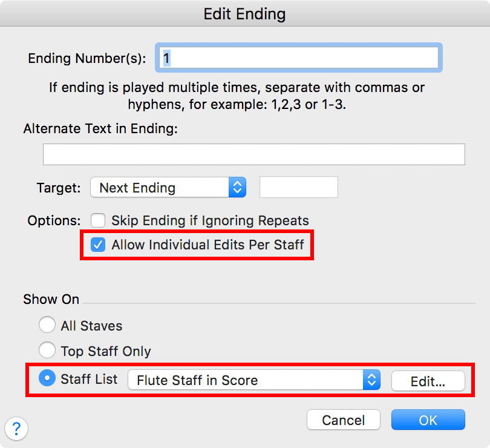Click the Edit... button for staff lists
490x448 pixels.
(428, 381)
